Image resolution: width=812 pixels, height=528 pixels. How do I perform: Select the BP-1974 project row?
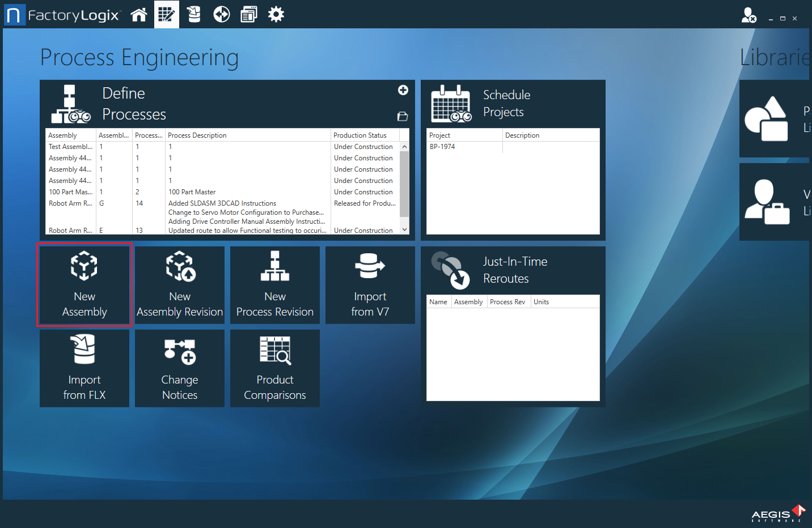pyautogui.click(x=442, y=147)
